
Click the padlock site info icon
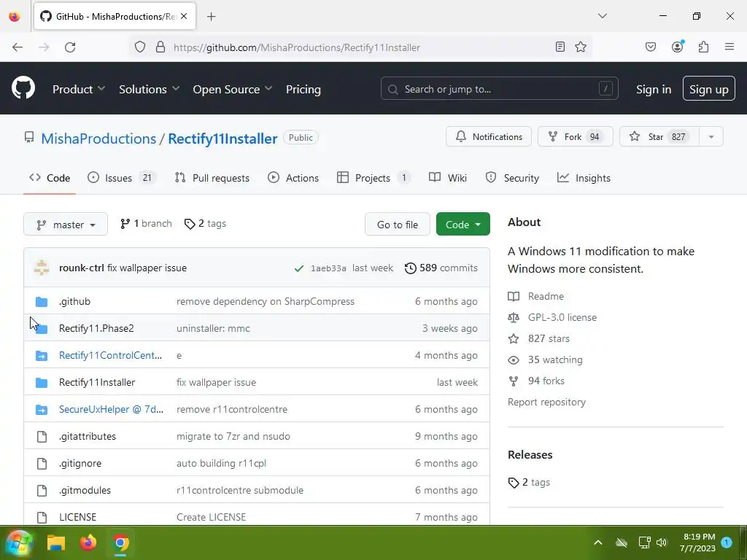tap(160, 47)
